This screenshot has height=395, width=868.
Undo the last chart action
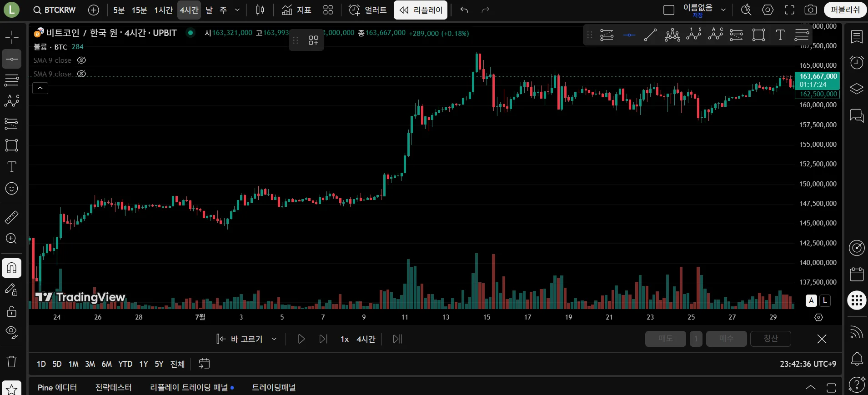click(x=464, y=10)
